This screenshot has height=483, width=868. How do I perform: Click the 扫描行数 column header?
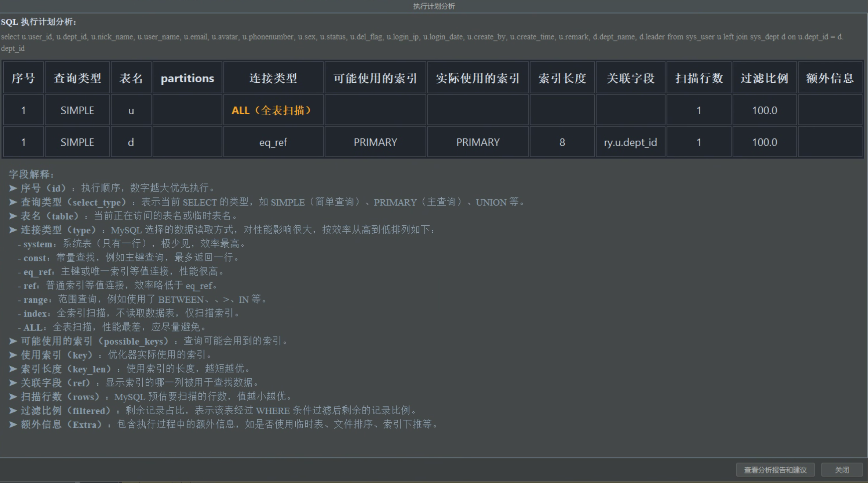tap(698, 78)
